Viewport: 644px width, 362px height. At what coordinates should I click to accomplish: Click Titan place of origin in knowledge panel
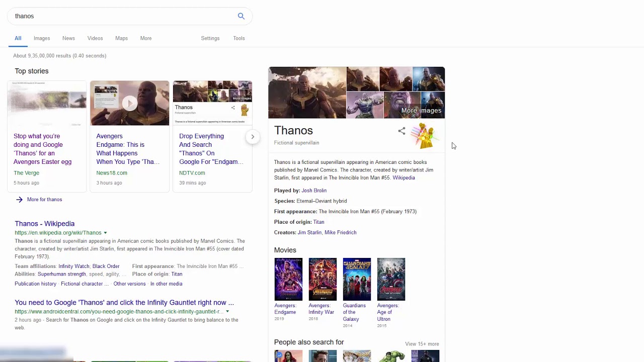(318, 222)
